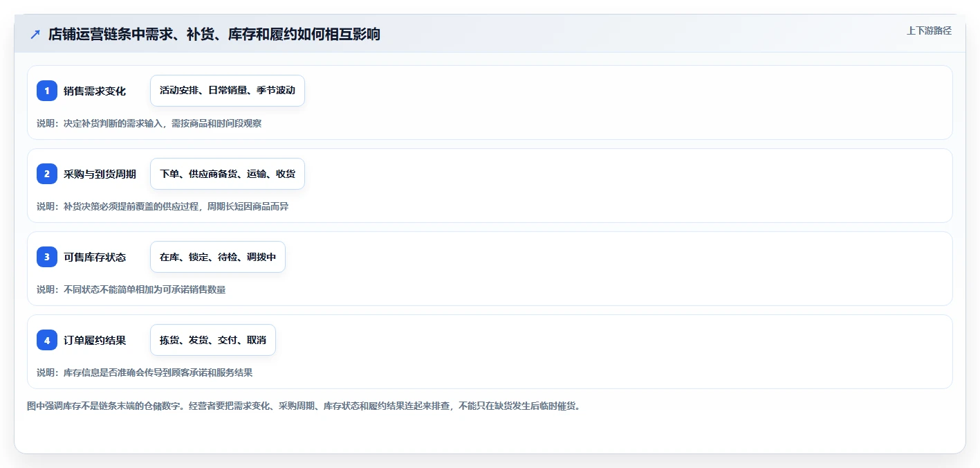Click the 下单、供应商备货、运输、收货 chip
Viewport: 980px width, 468px height.
(x=228, y=174)
